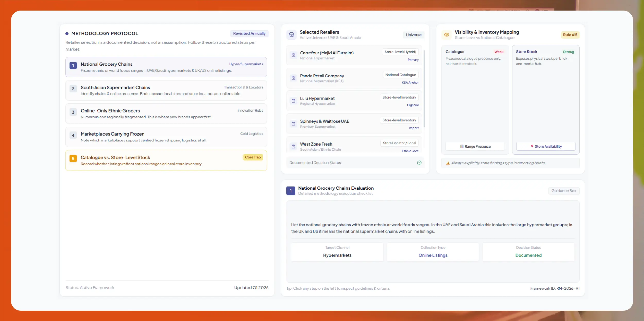Viewport: 644px width, 321px height.
Task: Click the warning triangle icon by reporting briefs note
Action: (448, 163)
